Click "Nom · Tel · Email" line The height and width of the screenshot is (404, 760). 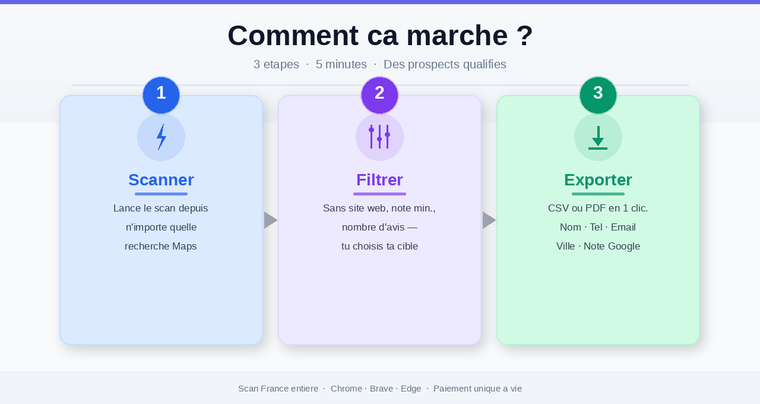598,227
